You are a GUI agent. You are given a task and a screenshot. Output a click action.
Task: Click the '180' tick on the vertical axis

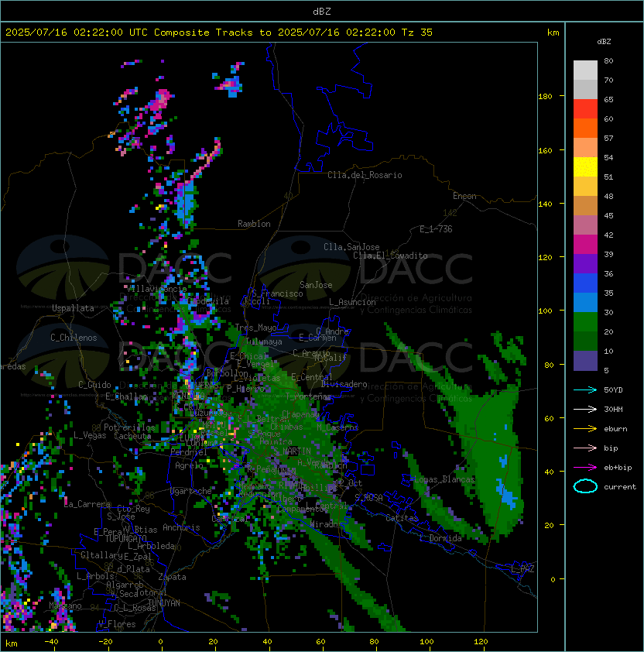(x=545, y=97)
